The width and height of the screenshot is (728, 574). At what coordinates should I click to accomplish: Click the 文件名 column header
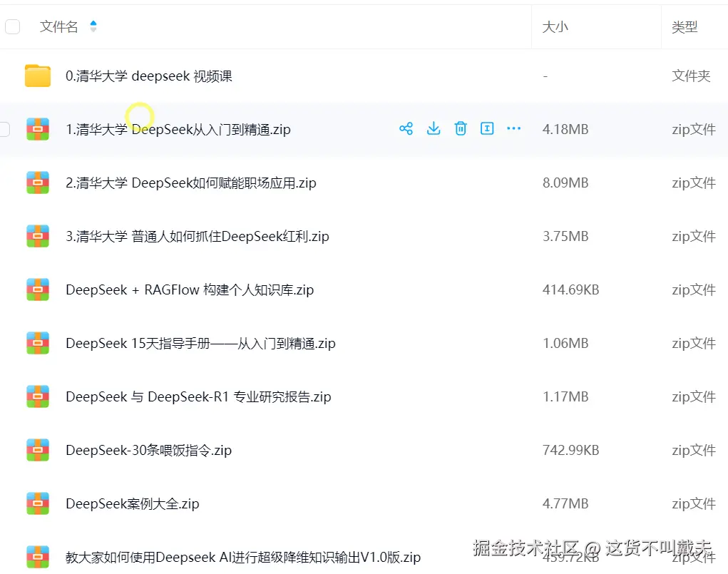[59, 26]
